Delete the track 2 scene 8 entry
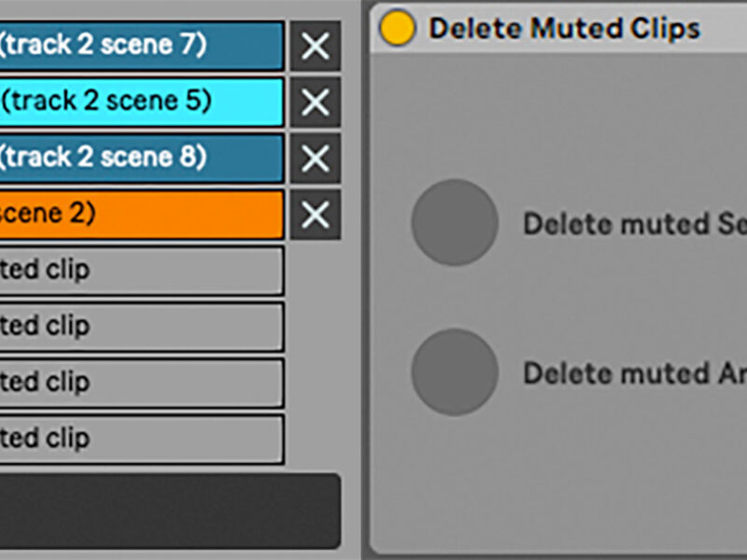The height and width of the screenshot is (560, 747). (x=315, y=158)
